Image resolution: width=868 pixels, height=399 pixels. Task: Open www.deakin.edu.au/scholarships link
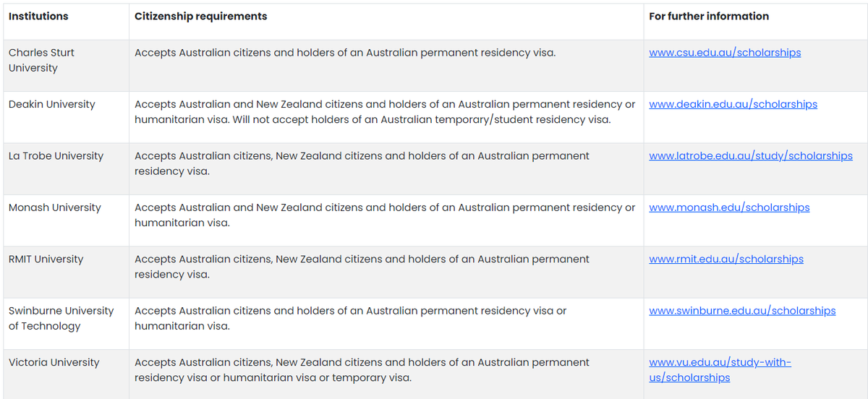733,104
